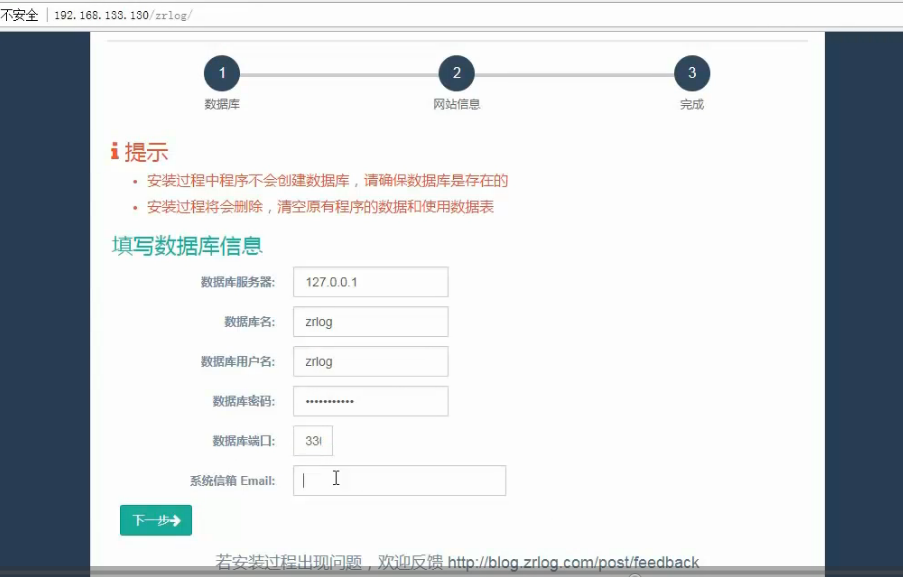Click the 提示 heading text
The width and height of the screenshot is (903, 577).
coord(146,152)
